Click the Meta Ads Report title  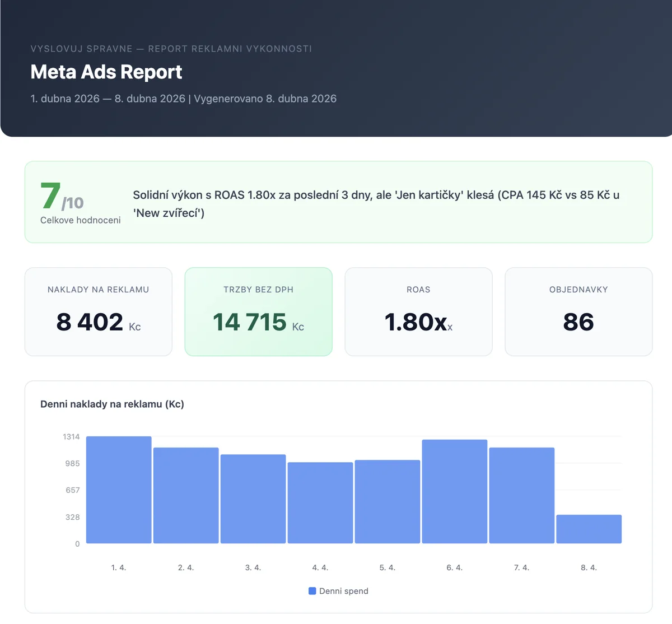[x=106, y=72]
